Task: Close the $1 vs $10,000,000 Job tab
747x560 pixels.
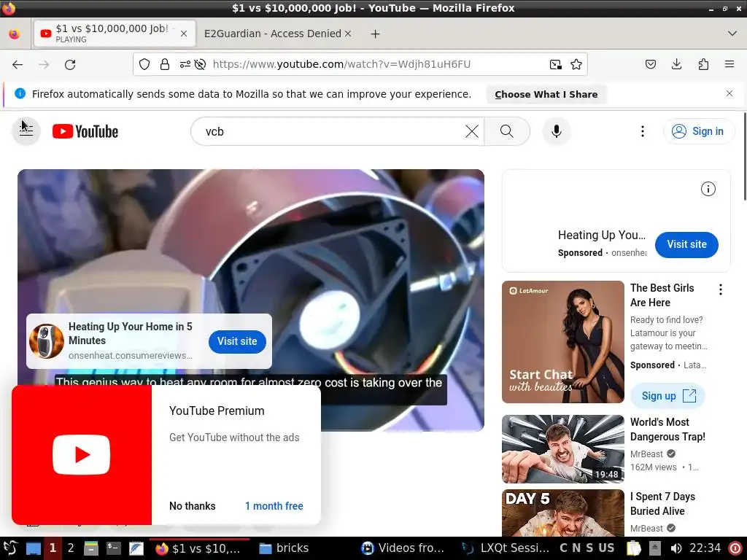Action: [x=184, y=34]
